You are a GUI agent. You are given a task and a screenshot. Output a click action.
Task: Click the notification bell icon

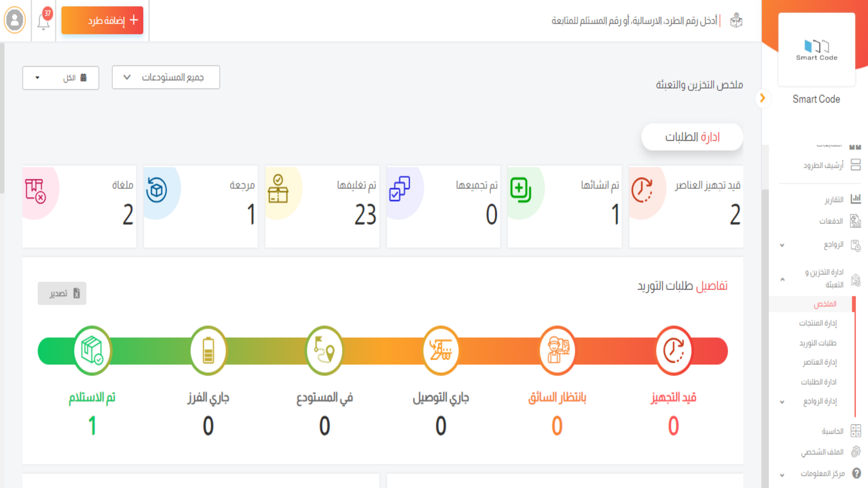[43, 21]
